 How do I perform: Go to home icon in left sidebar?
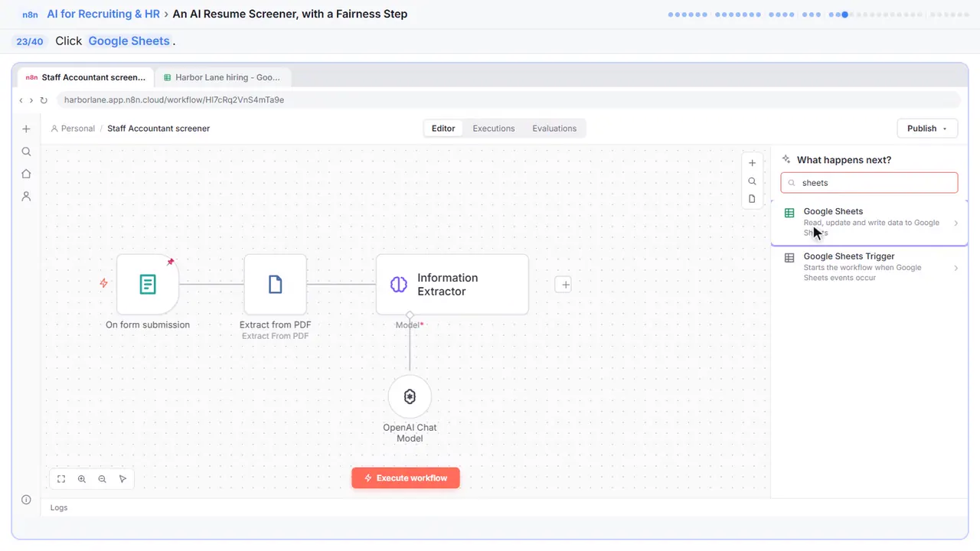(x=26, y=174)
